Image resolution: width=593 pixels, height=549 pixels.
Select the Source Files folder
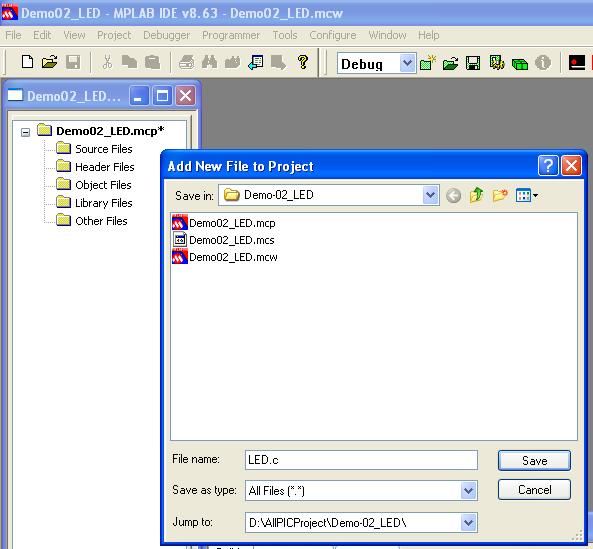pyautogui.click(x=94, y=149)
